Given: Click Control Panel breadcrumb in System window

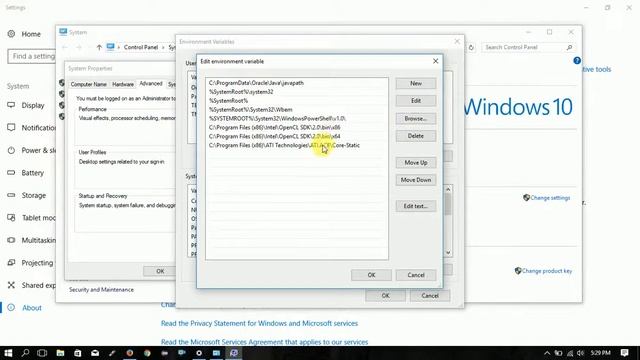Looking at the screenshot, I should (x=141, y=47).
